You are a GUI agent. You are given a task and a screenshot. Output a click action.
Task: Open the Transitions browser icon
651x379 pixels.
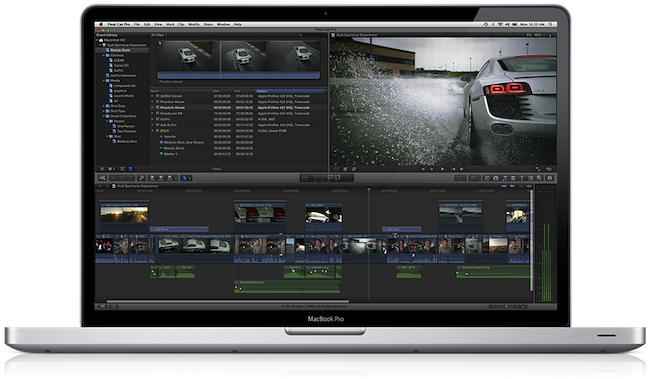(513, 178)
